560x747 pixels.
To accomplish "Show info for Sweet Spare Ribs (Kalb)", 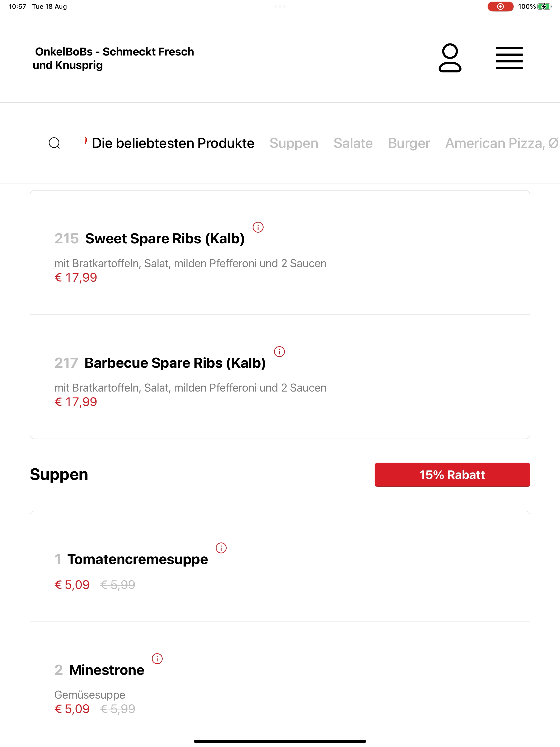I will [258, 227].
